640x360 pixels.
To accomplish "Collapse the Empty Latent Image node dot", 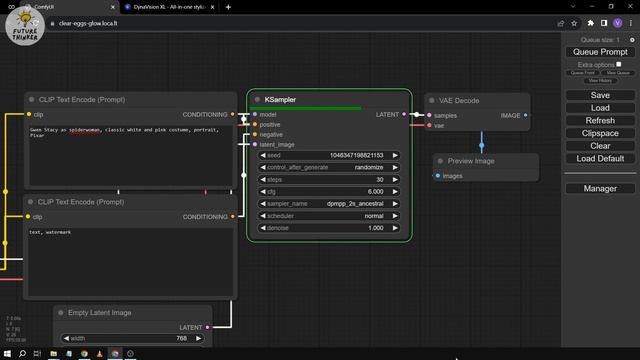I will (61, 313).
